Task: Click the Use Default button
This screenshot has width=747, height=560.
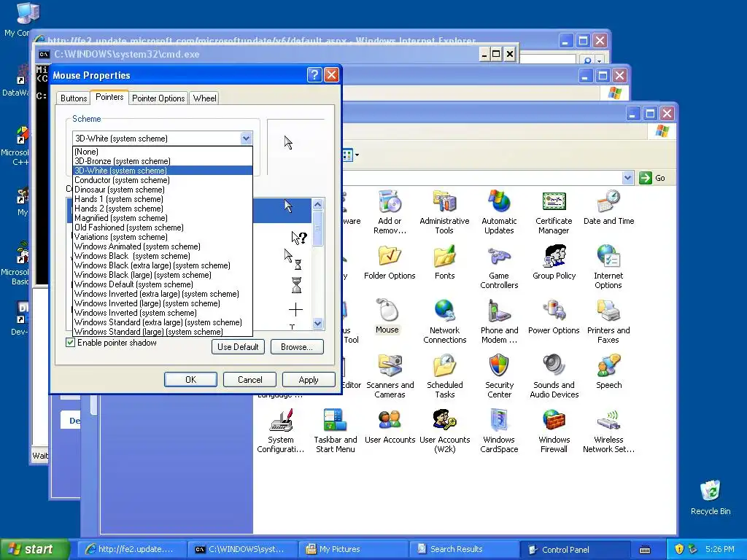Action: tap(238, 346)
